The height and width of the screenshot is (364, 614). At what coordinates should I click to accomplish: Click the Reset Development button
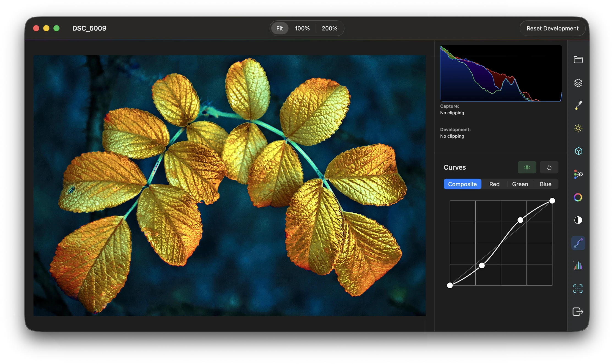click(x=552, y=28)
